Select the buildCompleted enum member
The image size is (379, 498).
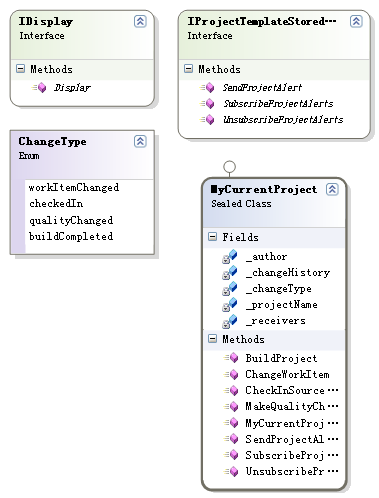pyautogui.click(x=71, y=236)
